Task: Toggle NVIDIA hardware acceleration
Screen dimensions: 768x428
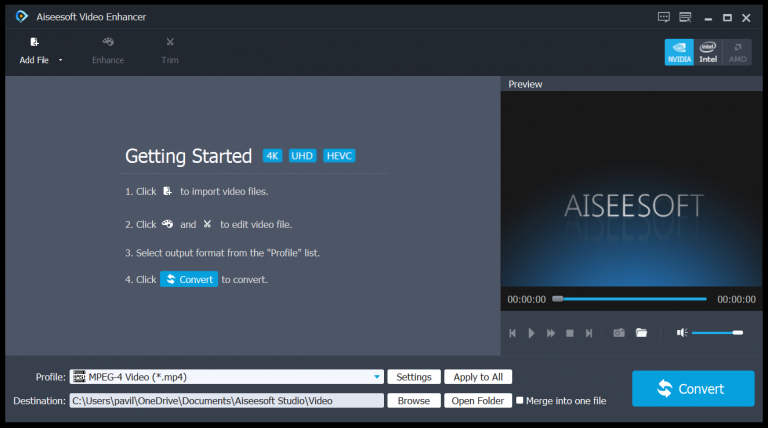Action: (679, 52)
